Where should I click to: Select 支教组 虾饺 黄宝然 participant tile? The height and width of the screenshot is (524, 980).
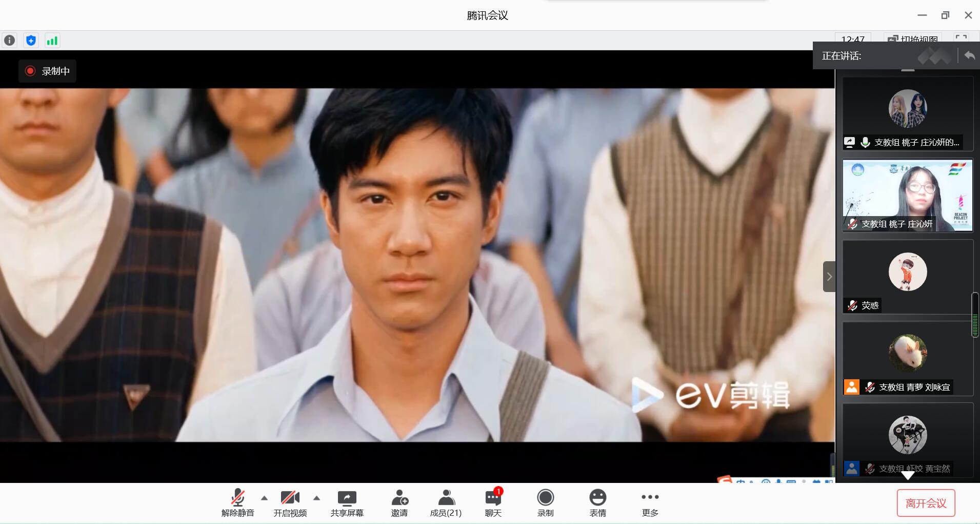coord(908,440)
